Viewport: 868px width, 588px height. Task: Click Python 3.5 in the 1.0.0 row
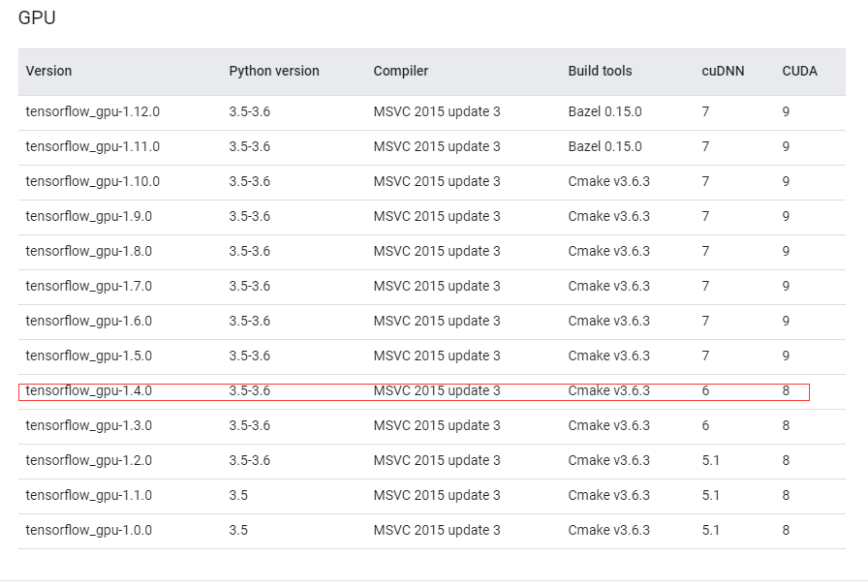tap(238, 531)
